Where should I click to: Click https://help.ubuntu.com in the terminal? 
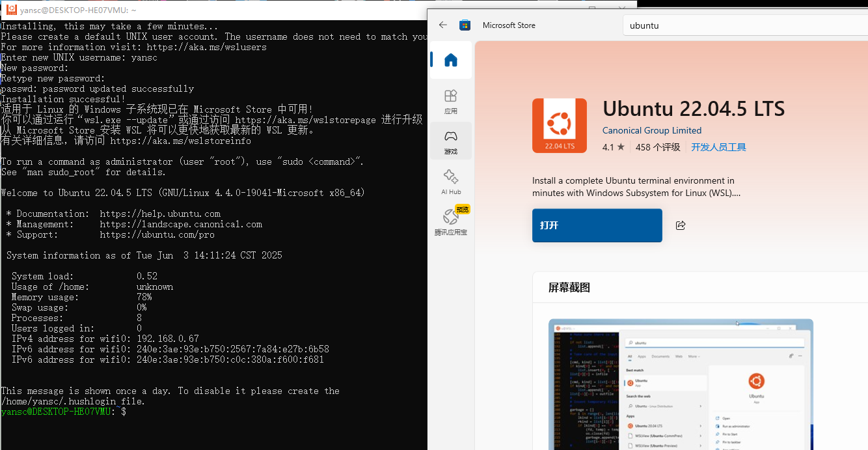(160, 214)
